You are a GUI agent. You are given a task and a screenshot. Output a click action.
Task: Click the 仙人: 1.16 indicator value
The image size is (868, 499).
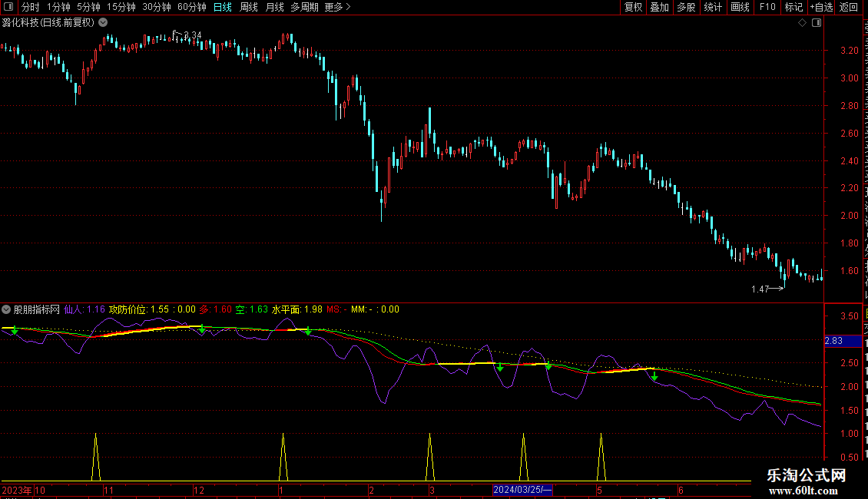(x=84, y=310)
